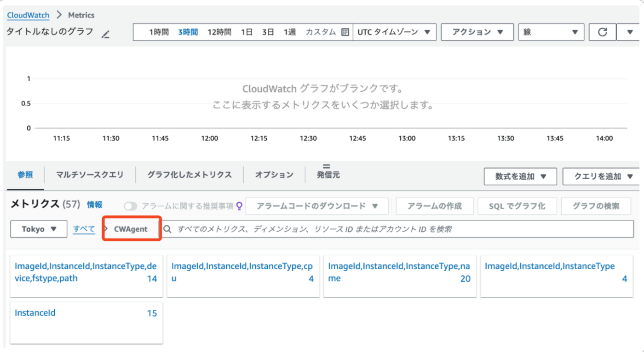Open the UTC タイムゾーン dropdown

tap(394, 32)
